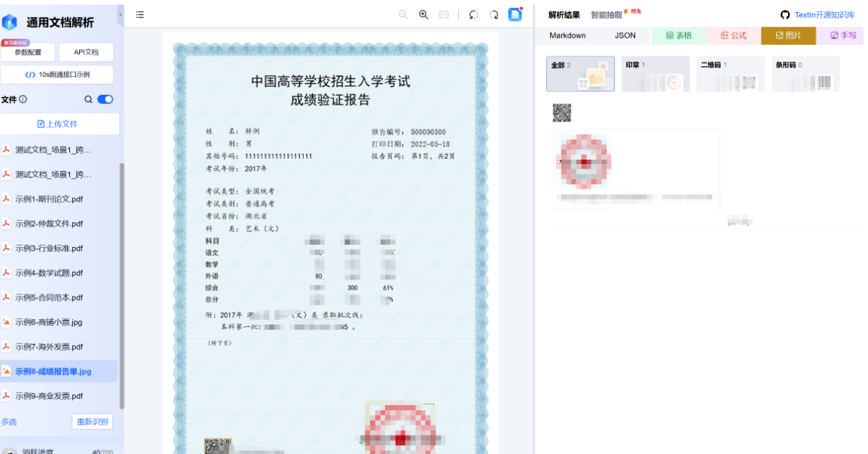Image resolution: width=868 pixels, height=454 pixels.
Task: Collapse the left sidebar with the arrow
Action: click(120, 16)
